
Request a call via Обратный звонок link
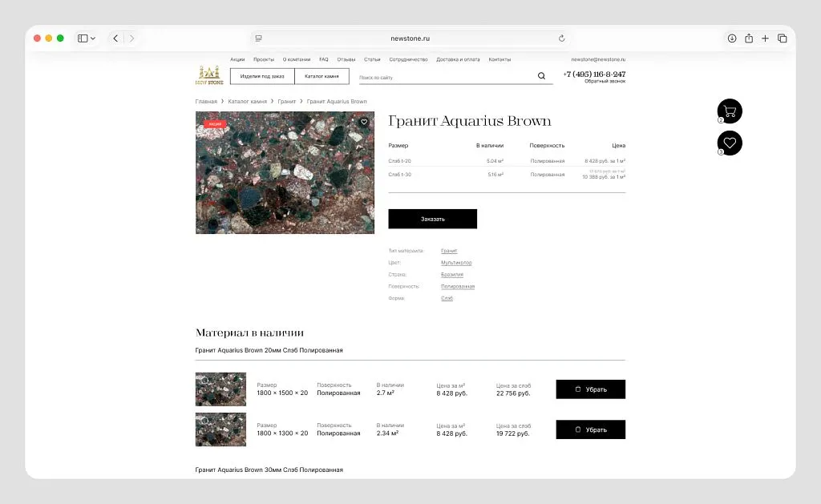click(604, 81)
